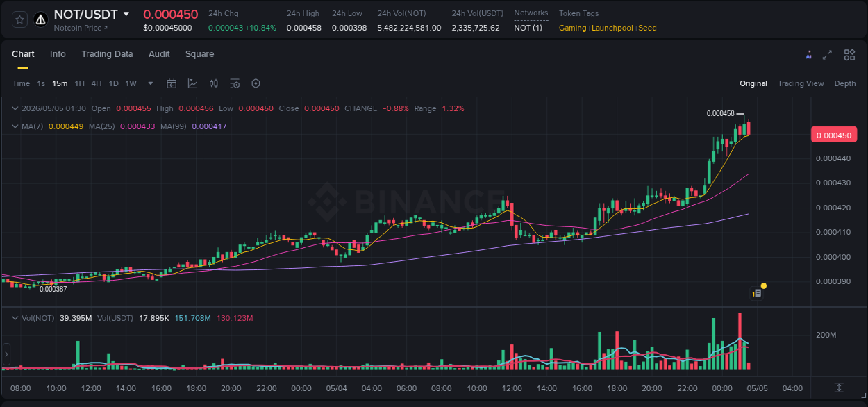Click MA(99) value 0.000417
This screenshot has width=868, height=407.
click(209, 126)
